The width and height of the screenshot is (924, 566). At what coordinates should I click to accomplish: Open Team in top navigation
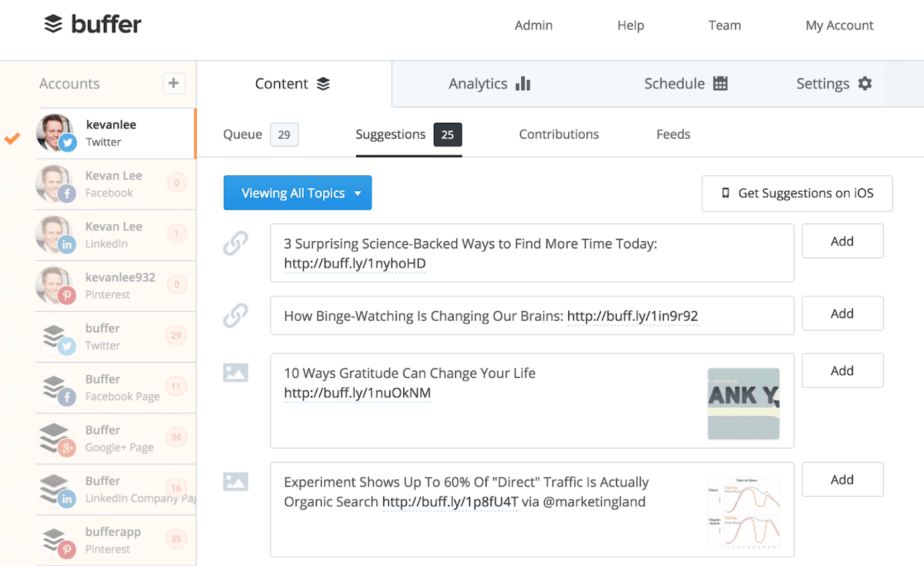(x=724, y=25)
